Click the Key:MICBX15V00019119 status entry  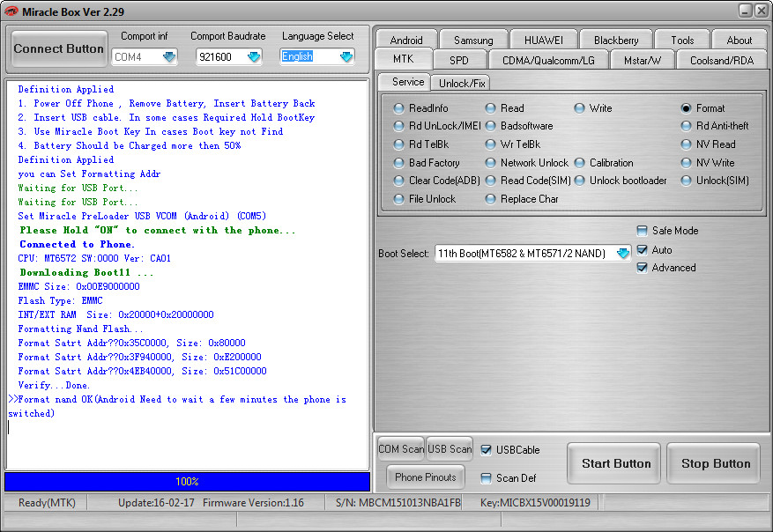tap(535, 502)
